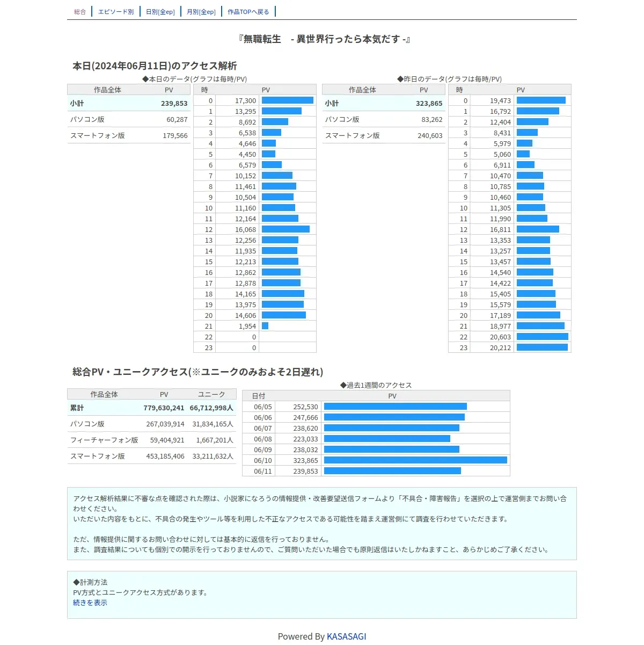The height and width of the screenshot is (645, 644).
Task: Go back via 作品TOPへ戻る
Action: pyautogui.click(x=248, y=12)
